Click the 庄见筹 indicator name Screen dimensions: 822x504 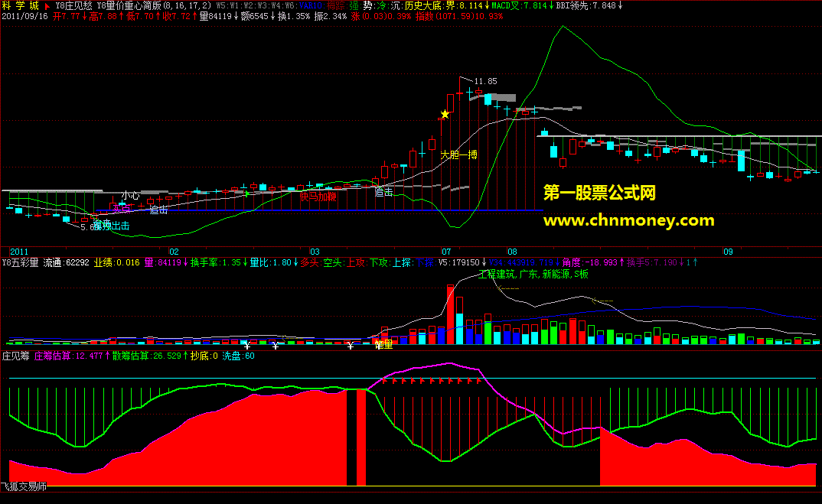point(16,356)
